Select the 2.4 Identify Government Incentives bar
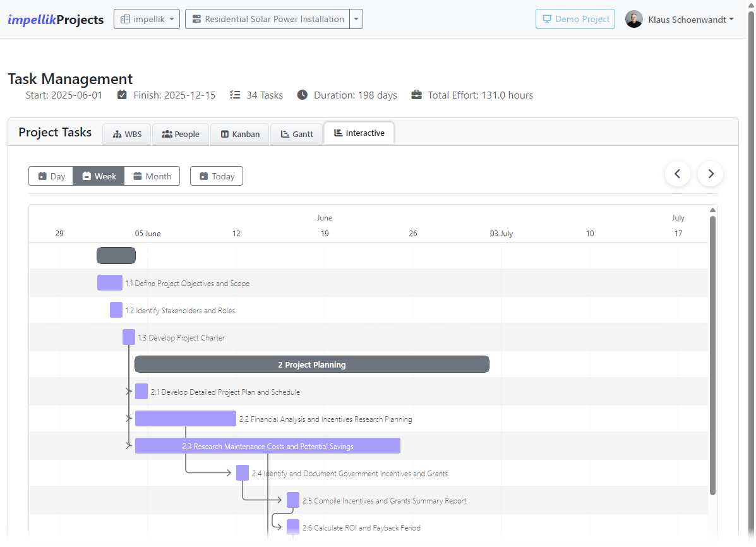756x547 pixels. coord(243,473)
